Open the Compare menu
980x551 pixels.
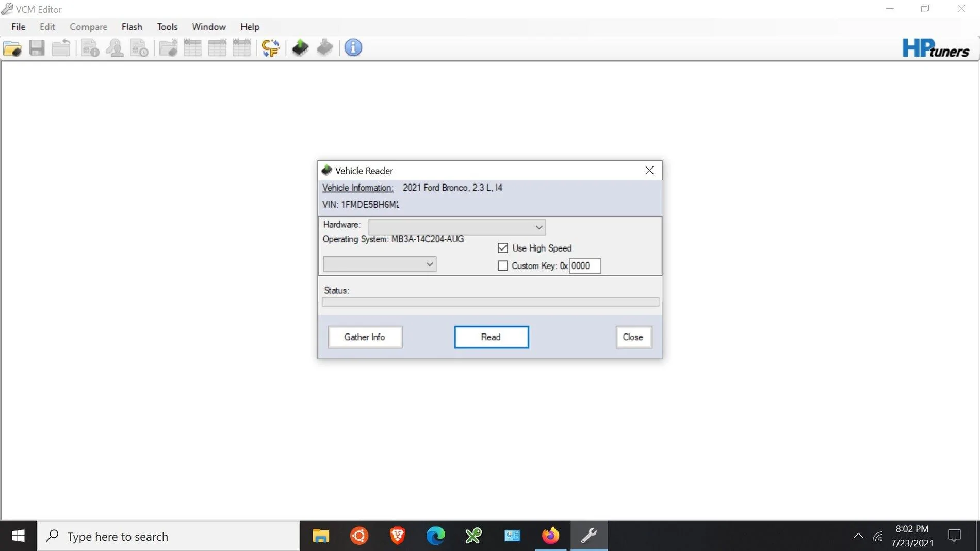point(88,27)
